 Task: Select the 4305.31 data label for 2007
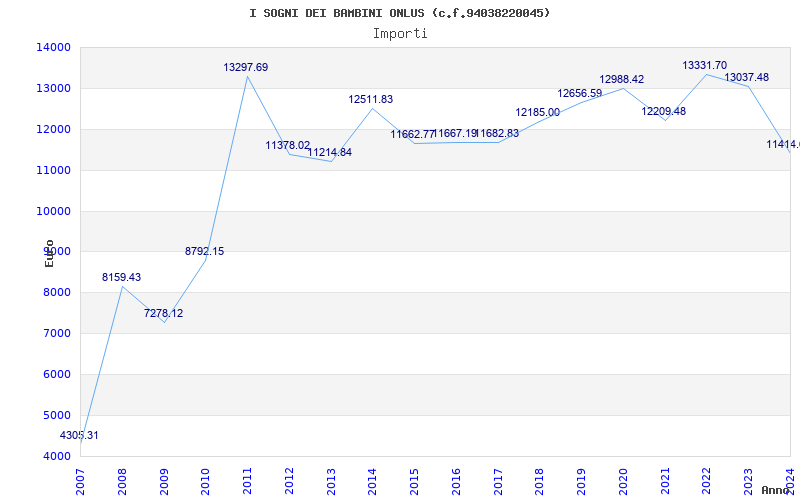(79, 435)
